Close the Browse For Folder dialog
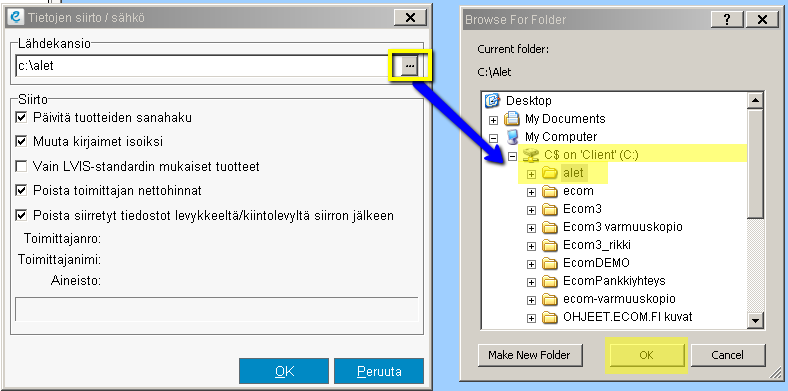The width and height of the screenshot is (788, 391). (762, 20)
